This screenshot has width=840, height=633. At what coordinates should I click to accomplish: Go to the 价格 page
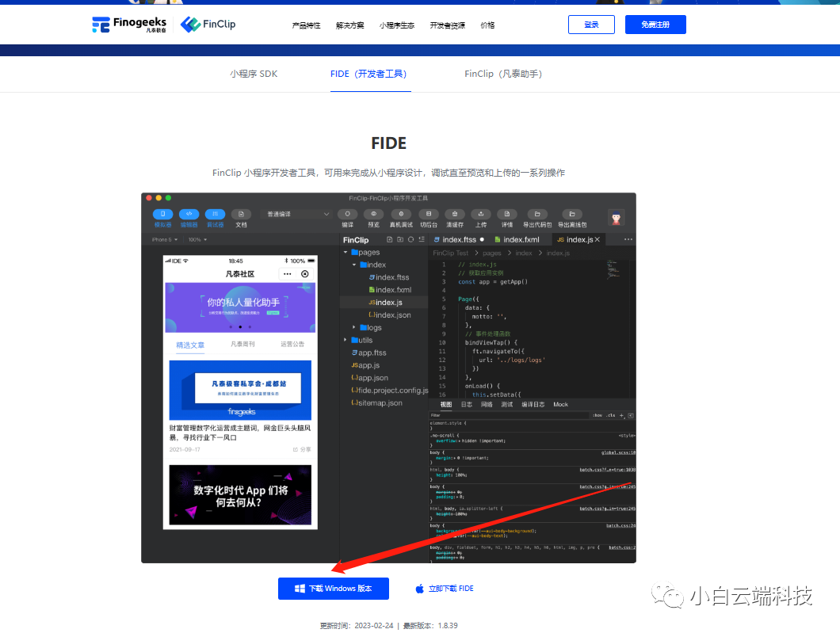pyautogui.click(x=487, y=25)
